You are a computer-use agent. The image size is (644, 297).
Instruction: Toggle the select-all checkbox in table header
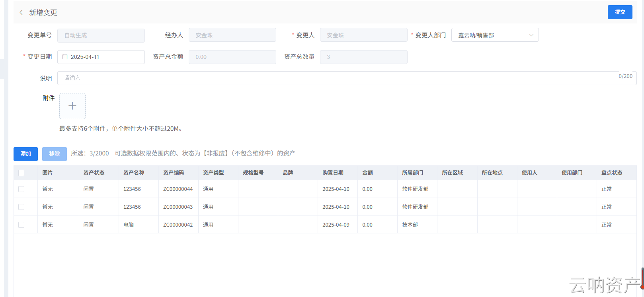click(x=21, y=173)
